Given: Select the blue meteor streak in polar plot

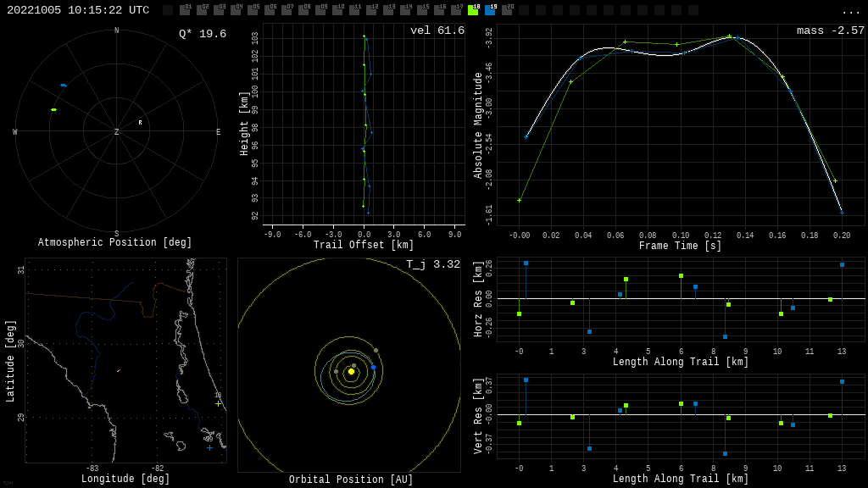Looking at the screenshot, I should (x=64, y=86).
